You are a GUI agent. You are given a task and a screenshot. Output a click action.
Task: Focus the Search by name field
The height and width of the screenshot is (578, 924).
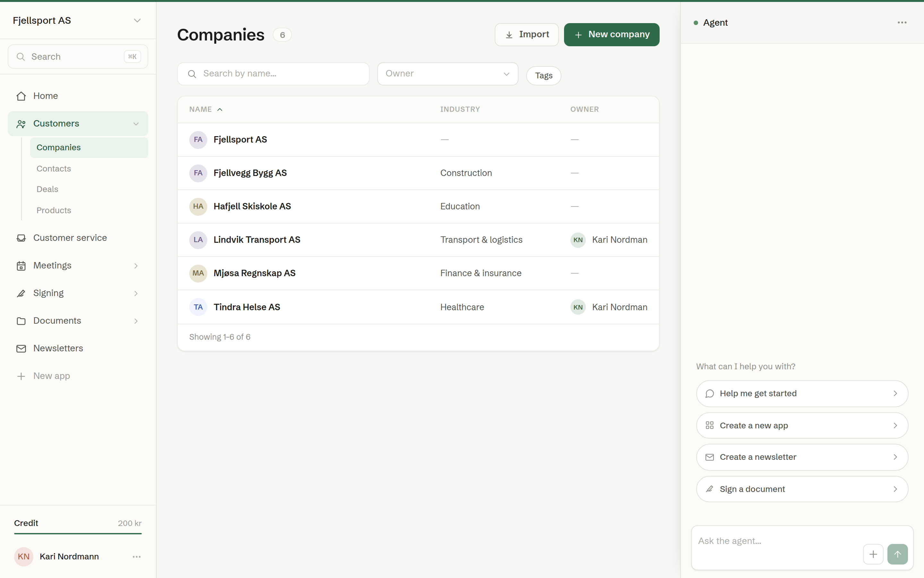click(273, 74)
